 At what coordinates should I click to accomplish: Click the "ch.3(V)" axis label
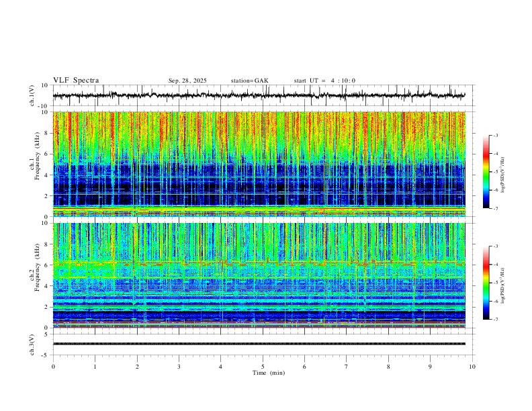click(x=32, y=345)
